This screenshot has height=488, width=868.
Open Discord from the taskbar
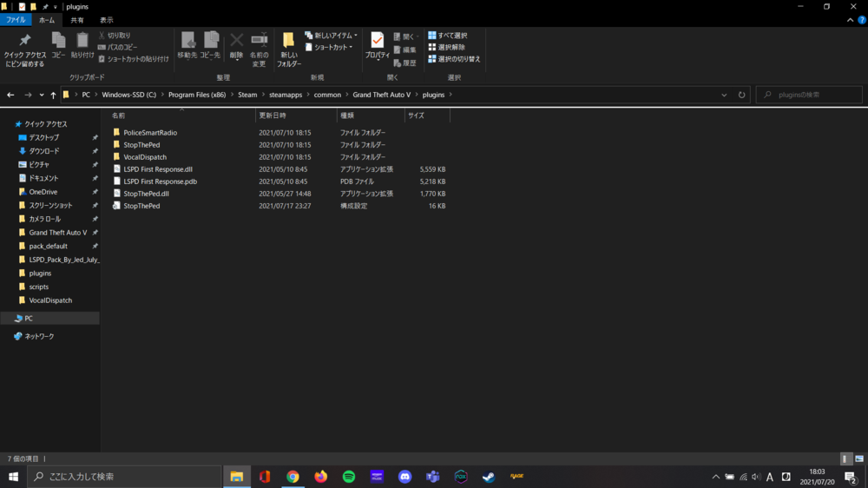coord(404,477)
